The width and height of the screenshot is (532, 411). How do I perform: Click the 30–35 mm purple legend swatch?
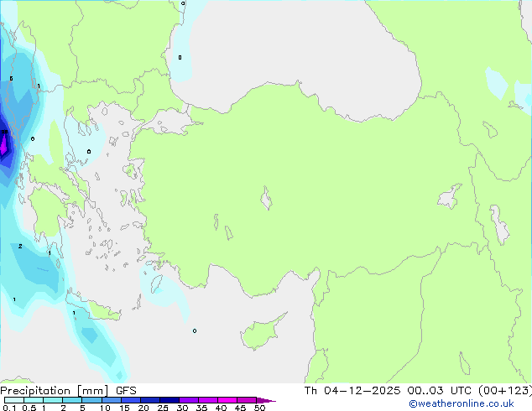tap(188, 400)
